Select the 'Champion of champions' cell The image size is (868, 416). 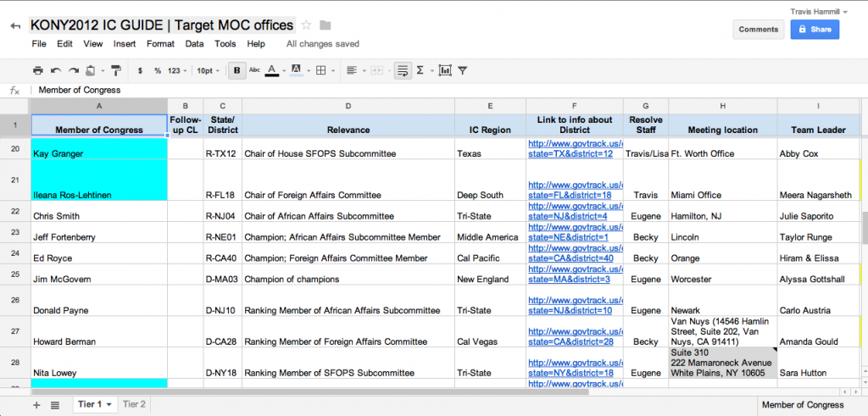coord(348,275)
